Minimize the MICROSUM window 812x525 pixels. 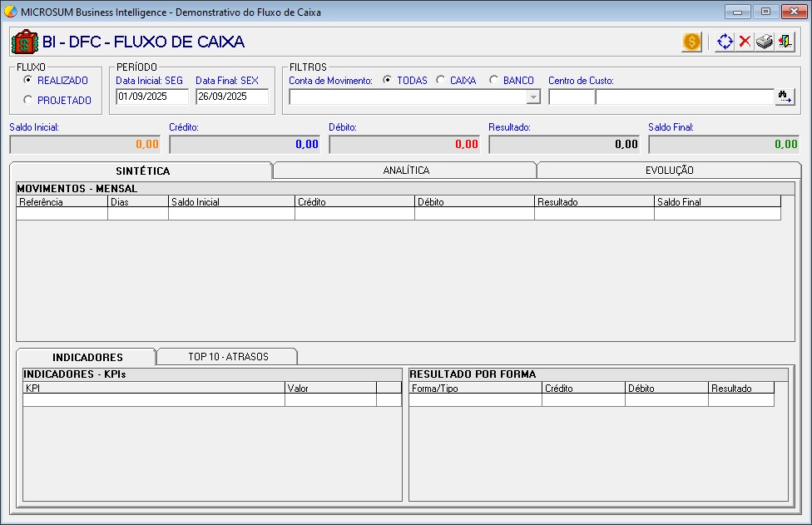coord(737,12)
